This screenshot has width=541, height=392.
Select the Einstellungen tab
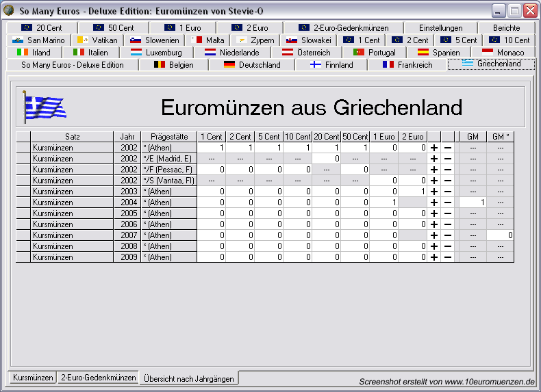coord(440,28)
